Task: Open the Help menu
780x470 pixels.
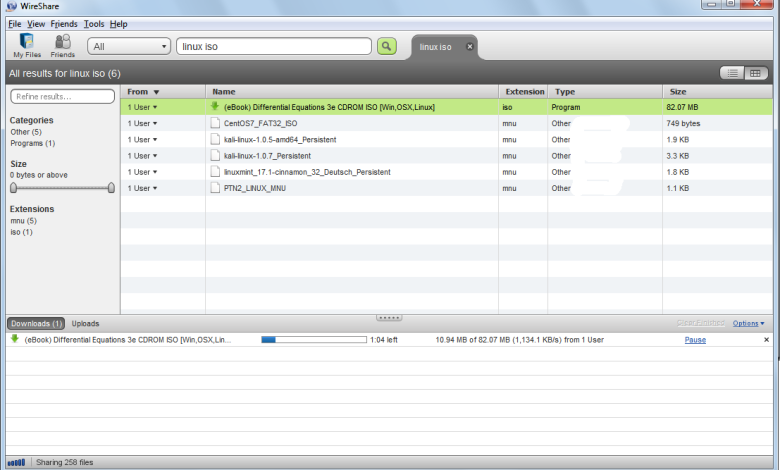Action: tap(118, 24)
